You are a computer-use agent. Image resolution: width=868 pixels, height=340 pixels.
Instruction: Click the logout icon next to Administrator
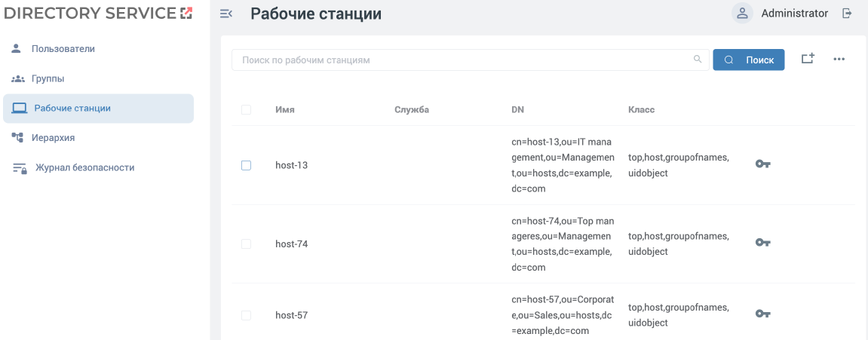(847, 14)
